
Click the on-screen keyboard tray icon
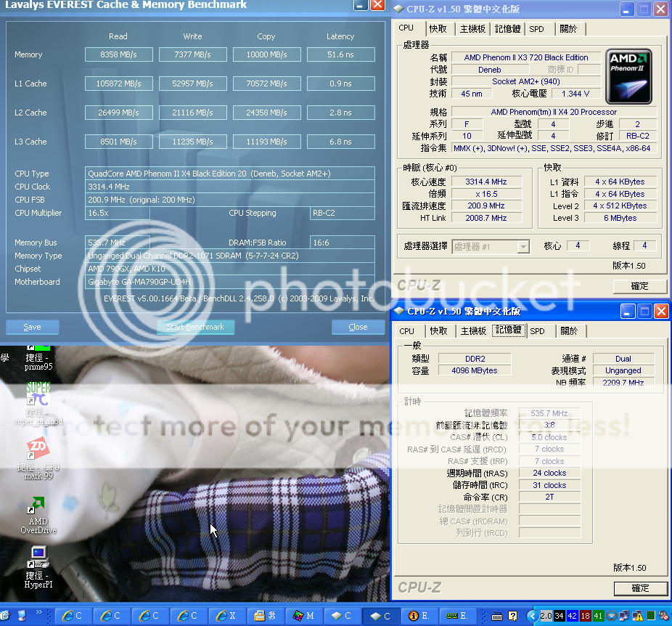coord(498,616)
